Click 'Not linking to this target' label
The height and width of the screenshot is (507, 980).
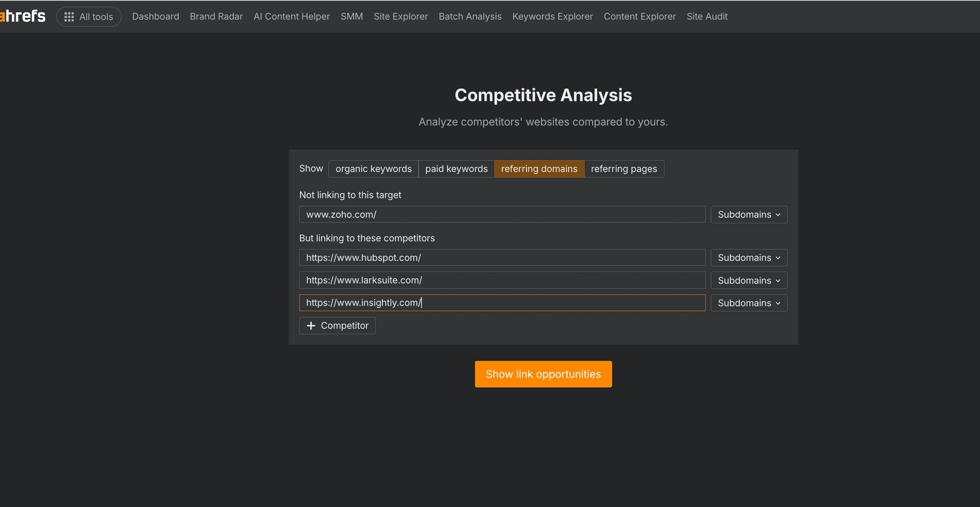350,195
